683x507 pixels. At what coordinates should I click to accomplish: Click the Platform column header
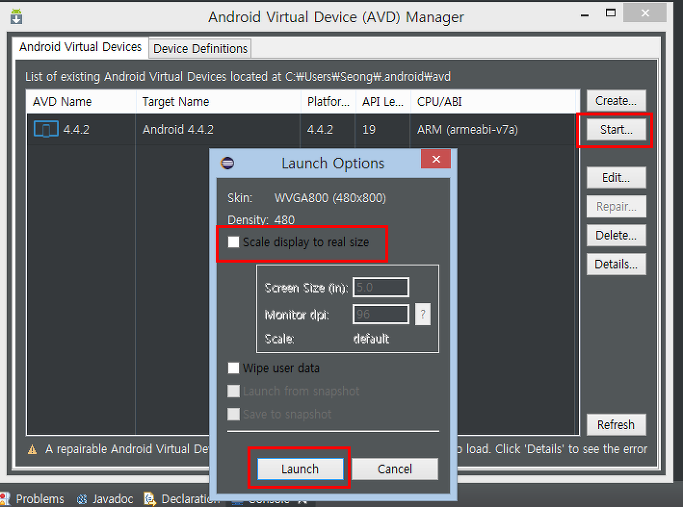tap(328, 102)
